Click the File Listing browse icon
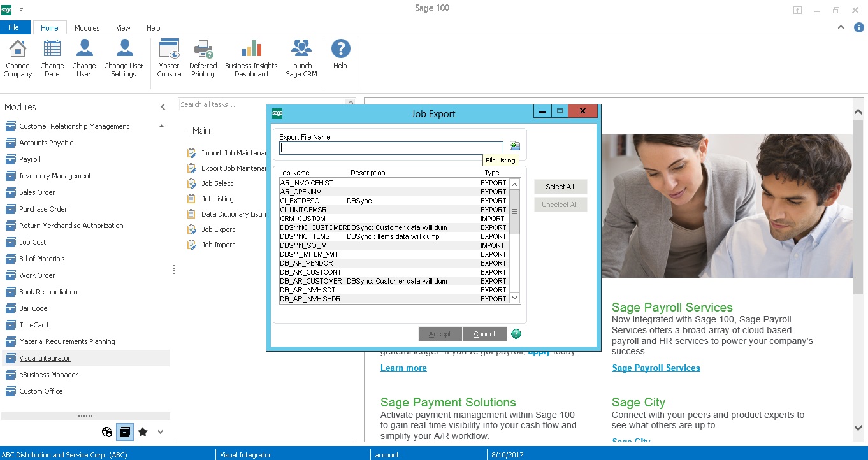 [x=515, y=147]
